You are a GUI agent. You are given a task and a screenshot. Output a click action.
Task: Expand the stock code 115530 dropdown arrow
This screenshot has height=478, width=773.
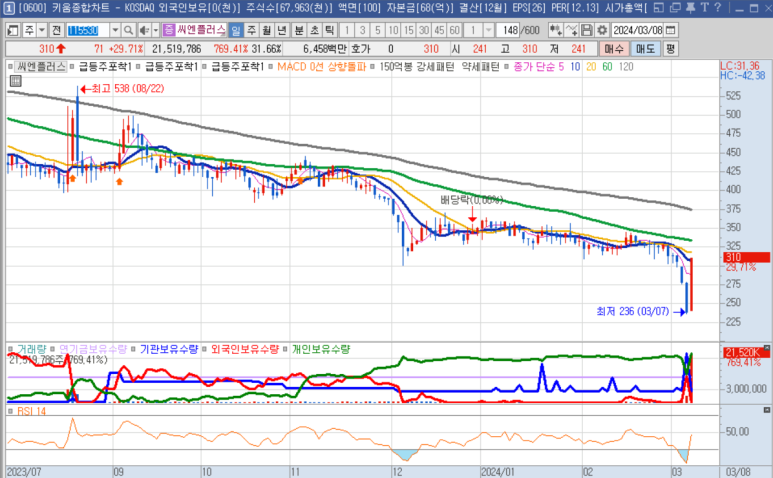coord(115,30)
